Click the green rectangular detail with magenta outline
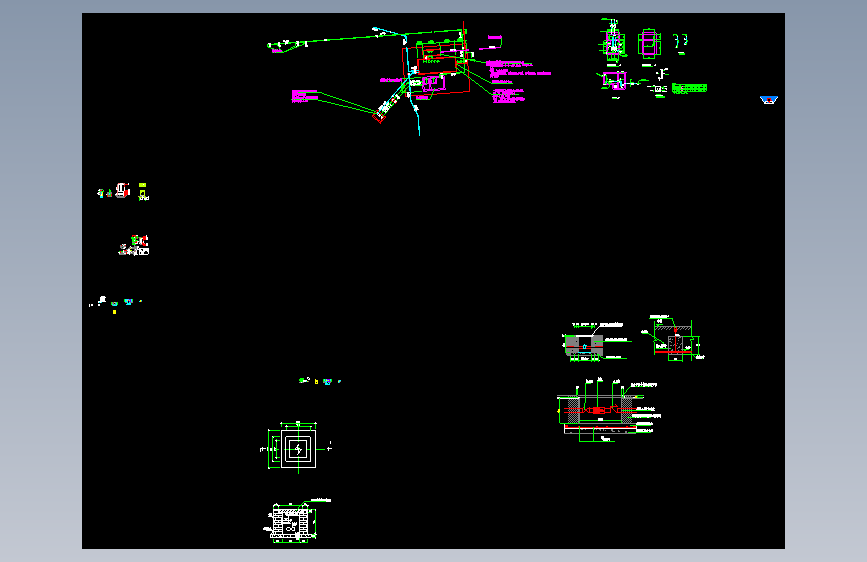This screenshot has width=867, height=562. (649, 43)
